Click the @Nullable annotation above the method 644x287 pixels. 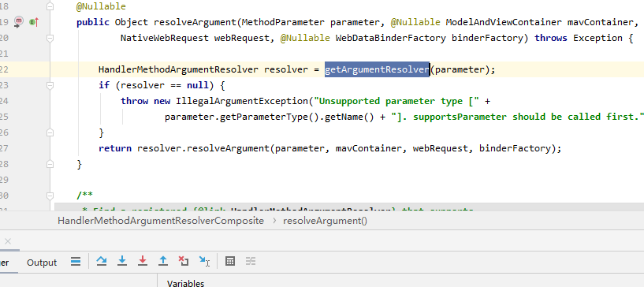point(101,6)
